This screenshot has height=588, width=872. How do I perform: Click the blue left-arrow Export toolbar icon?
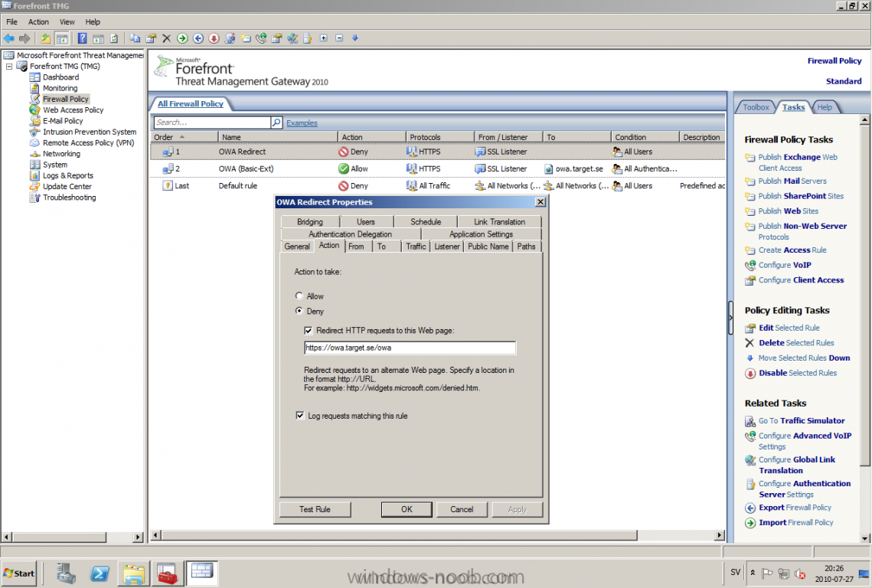pyautogui.click(x=198, y=38)
